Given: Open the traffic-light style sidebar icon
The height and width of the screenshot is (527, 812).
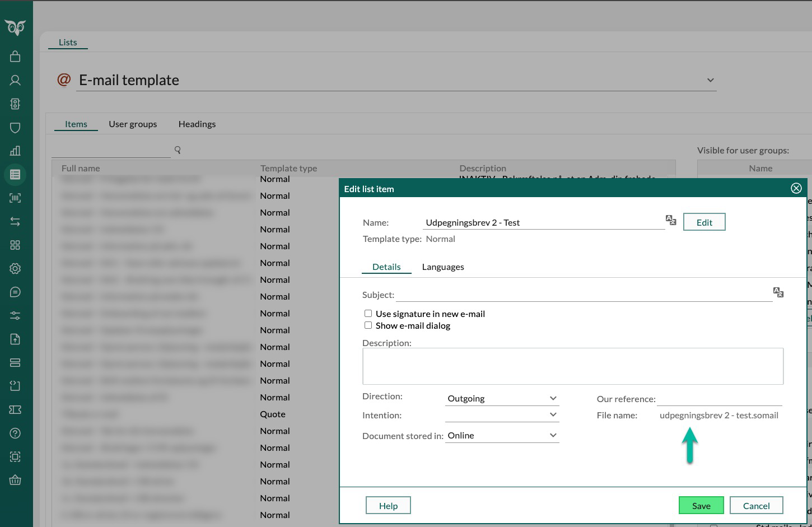Looking at the screenshot, I should coord(15,104).
